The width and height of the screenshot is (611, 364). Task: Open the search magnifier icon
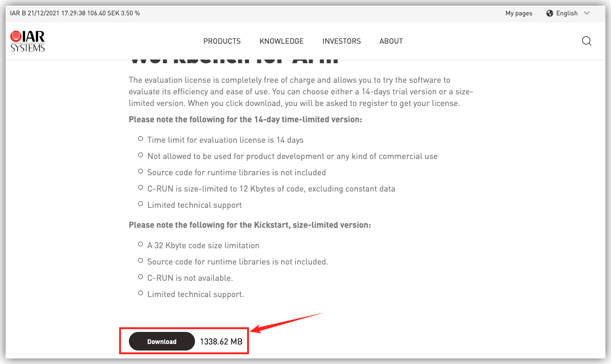pos(587,41)
